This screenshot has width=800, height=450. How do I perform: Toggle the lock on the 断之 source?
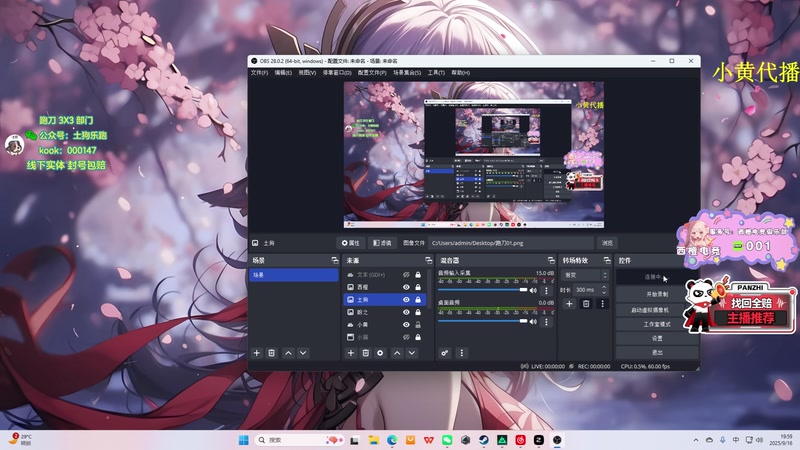(x=418, y=312)
